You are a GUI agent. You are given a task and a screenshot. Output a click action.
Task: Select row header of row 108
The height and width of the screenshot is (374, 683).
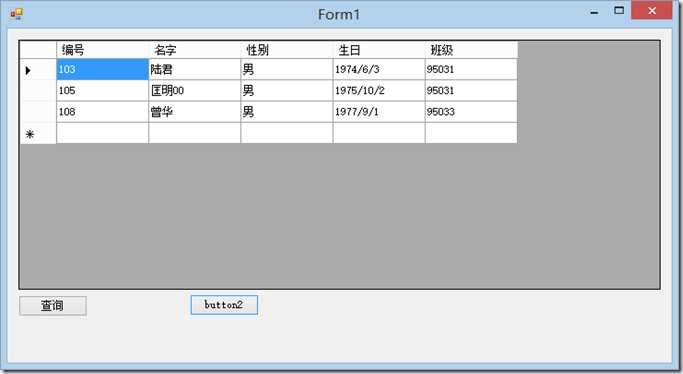38,112
